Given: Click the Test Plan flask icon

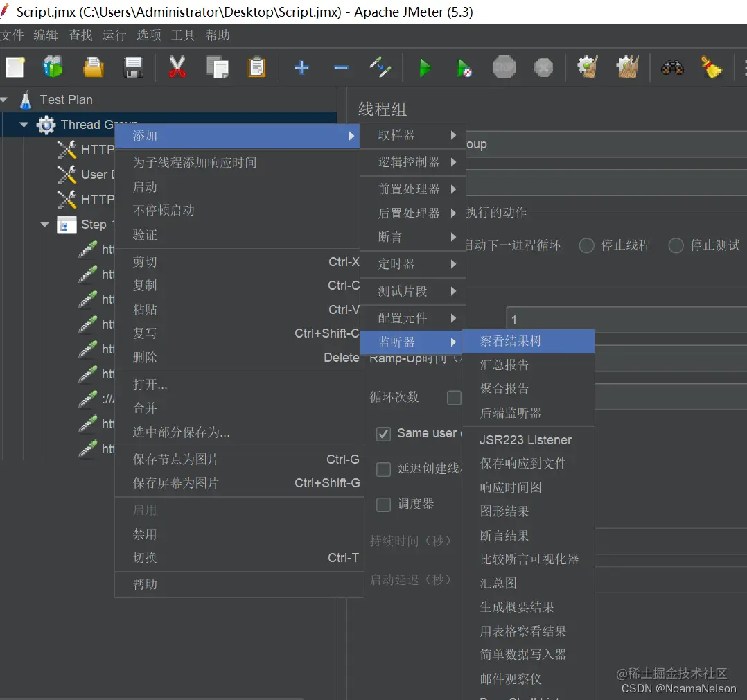Looking at the screenshot, I should 26,100.
